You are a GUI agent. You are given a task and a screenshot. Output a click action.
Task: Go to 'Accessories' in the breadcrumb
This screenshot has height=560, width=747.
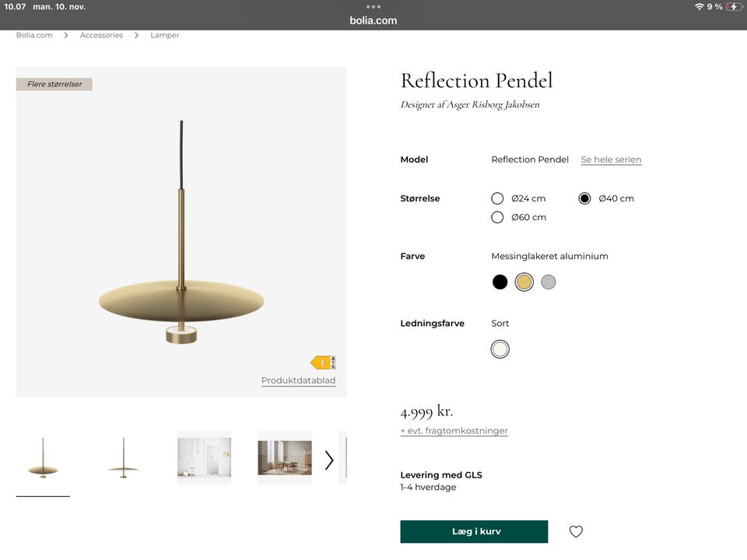tap(101, 35)
